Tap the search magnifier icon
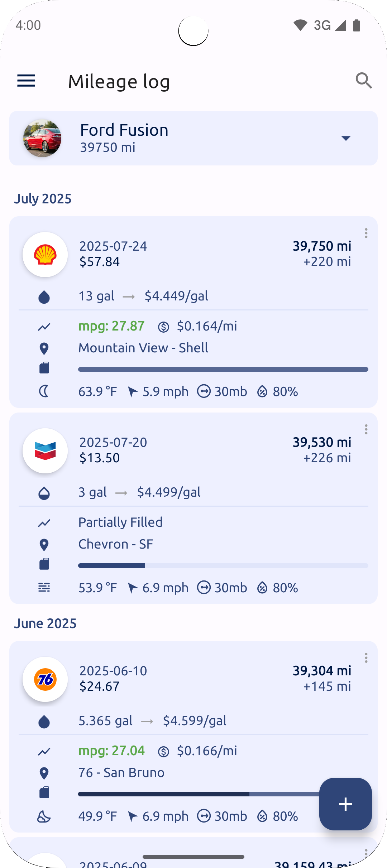Screen dimensions: 387x868 click(363, 81)
